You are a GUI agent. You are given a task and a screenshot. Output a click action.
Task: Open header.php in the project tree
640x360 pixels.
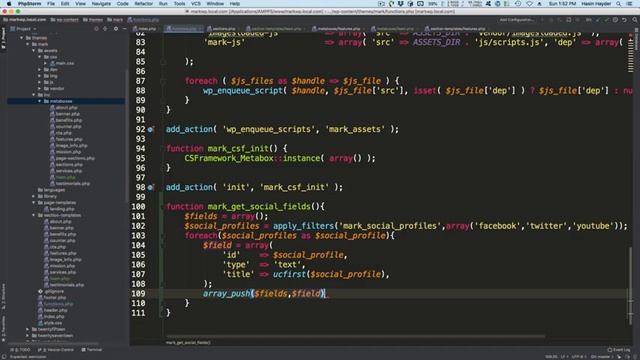click(x=53, y=310)
